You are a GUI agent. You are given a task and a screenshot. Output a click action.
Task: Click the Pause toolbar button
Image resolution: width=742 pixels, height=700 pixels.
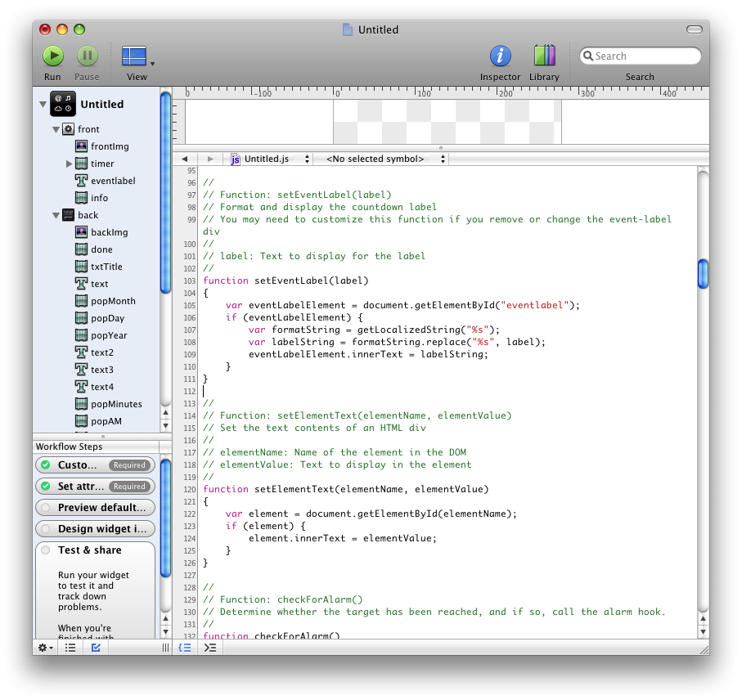[x=87, y=56]
